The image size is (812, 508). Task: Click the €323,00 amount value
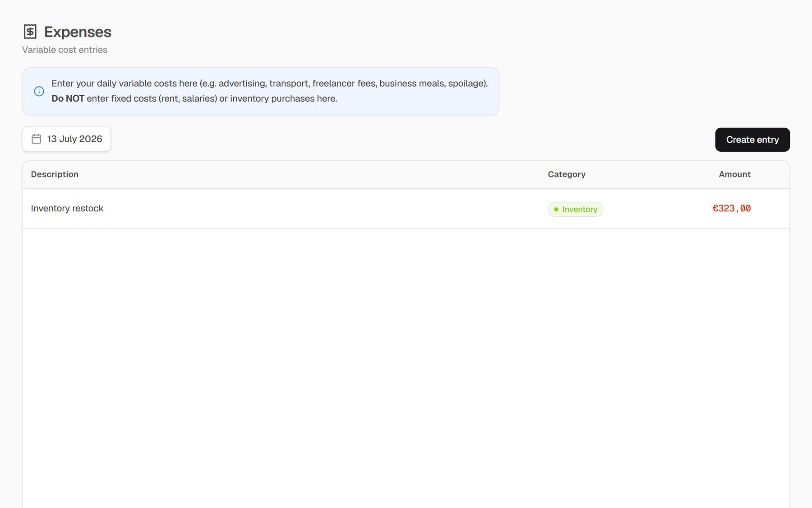coord(731,208)
